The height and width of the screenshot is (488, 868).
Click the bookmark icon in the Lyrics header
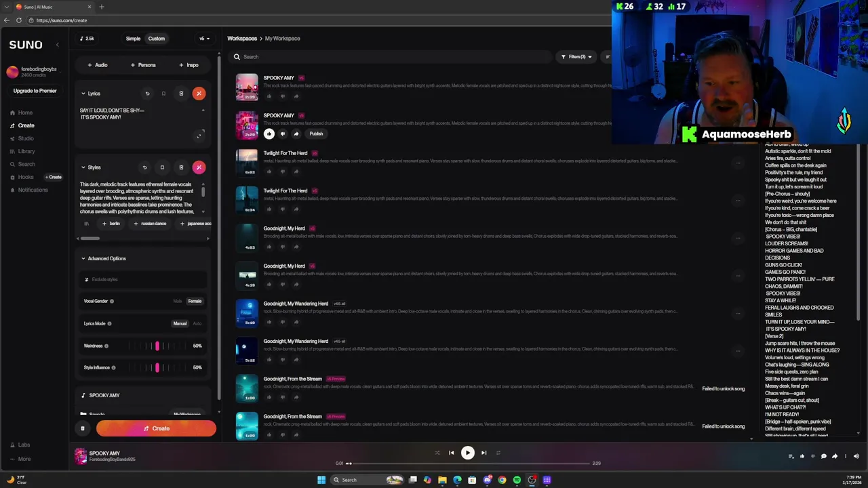(x=163, y=94)
